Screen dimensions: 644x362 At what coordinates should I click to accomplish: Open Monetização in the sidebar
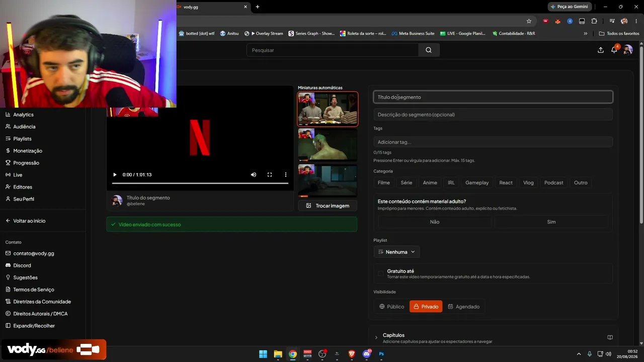[x=28, y=151]
